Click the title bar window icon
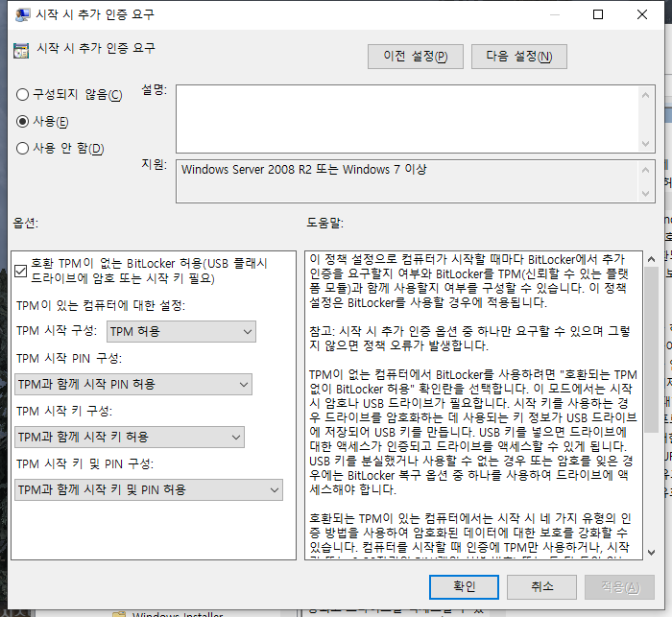Screen dimensions: 672x617 tap(22, 14)
